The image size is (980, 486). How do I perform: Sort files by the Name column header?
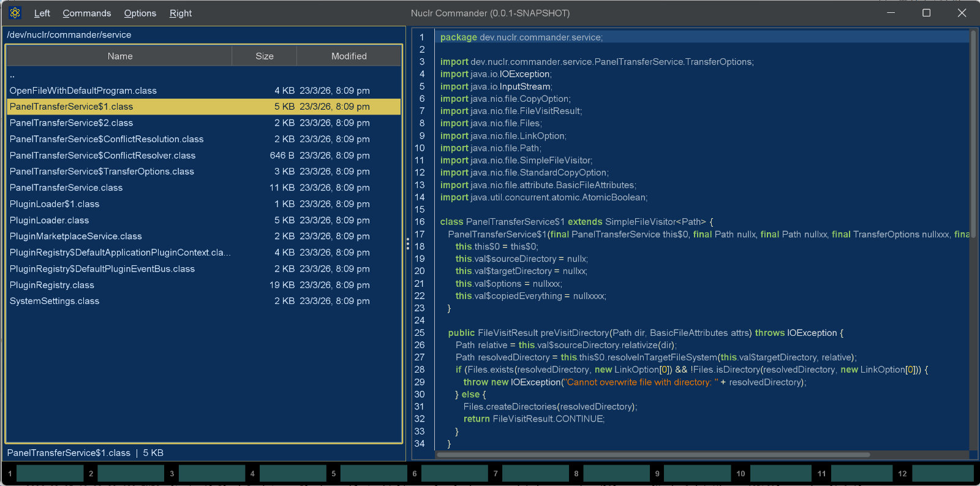120,56
